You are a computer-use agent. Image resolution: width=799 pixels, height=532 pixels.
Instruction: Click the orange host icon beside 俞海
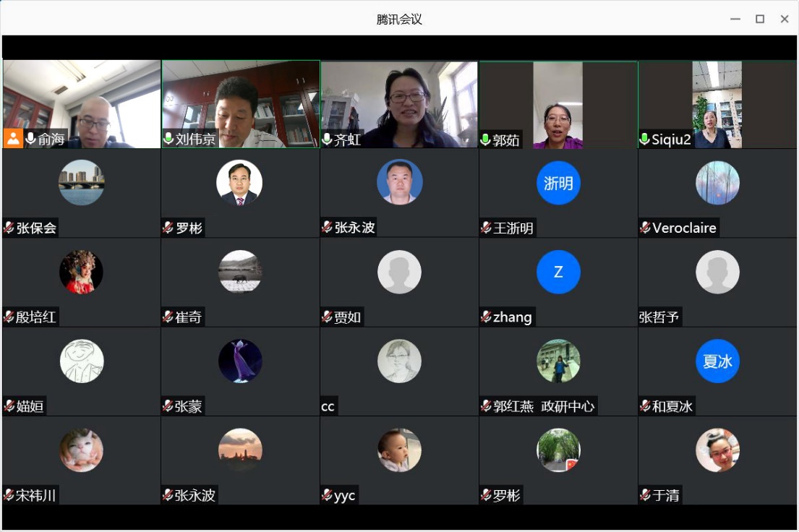13,139
